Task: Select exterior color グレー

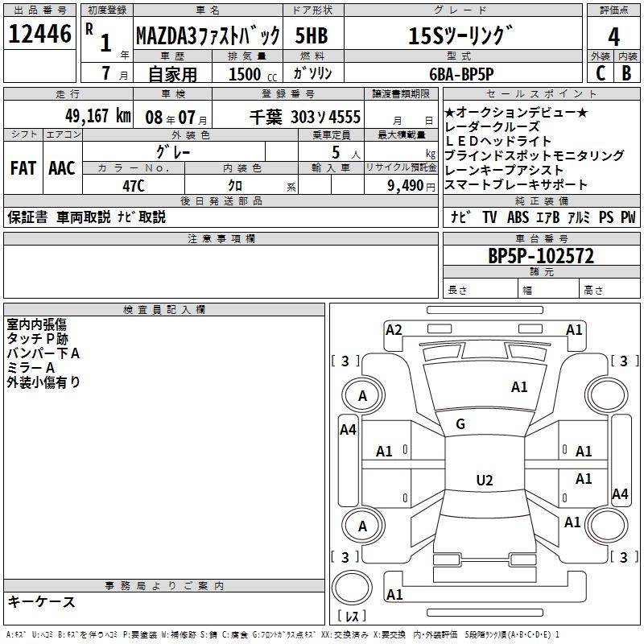Action: point(173,152)
